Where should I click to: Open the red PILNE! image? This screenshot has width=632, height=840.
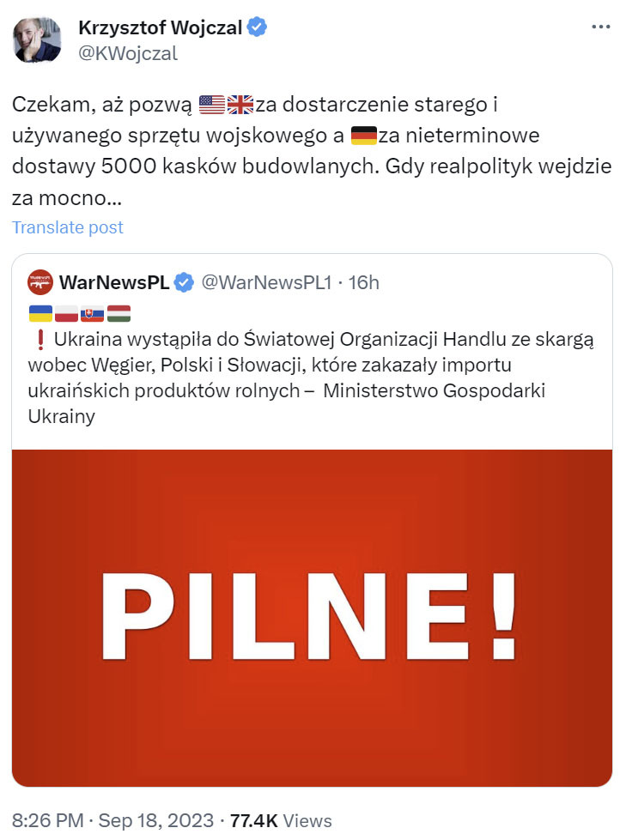tap(312, 618)
